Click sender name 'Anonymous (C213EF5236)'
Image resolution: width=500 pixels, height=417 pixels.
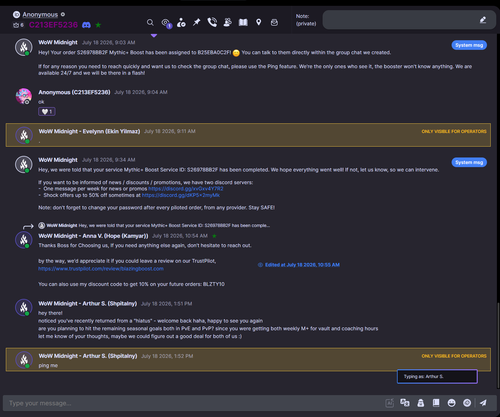tap(74, 92)
